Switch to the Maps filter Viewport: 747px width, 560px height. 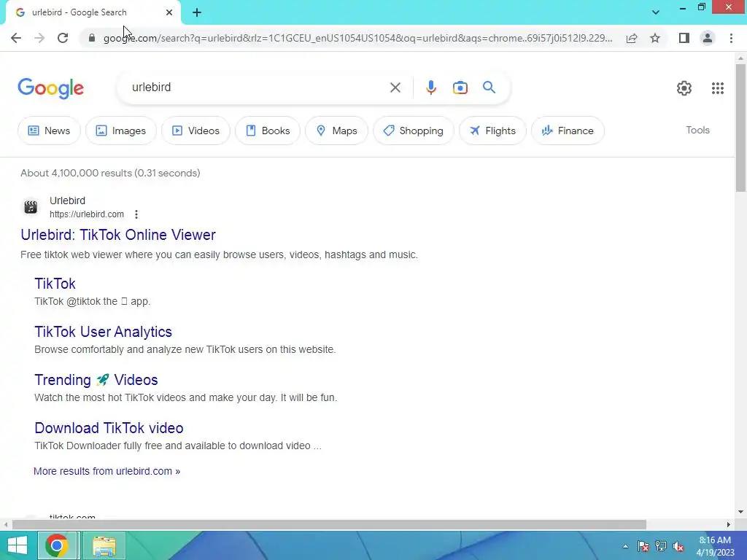[x=336, y=131]
